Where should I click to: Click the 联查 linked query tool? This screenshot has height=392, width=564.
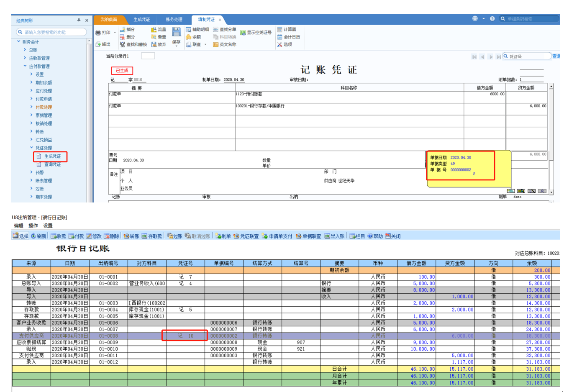tap(194, 44)
